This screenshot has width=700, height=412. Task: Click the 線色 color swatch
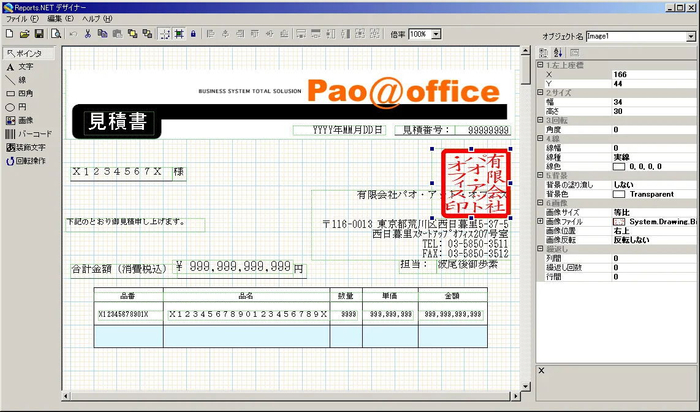point(619,166)
